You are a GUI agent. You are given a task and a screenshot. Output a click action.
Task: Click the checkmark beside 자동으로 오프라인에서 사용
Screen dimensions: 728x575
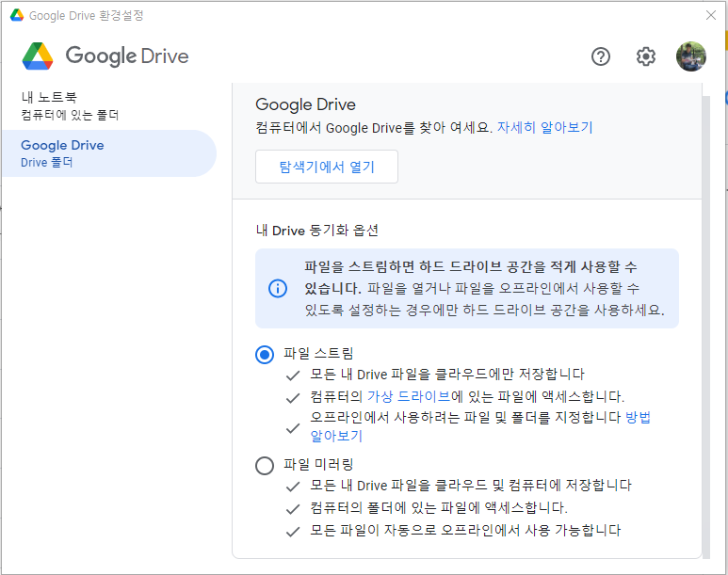pos(293,532)
